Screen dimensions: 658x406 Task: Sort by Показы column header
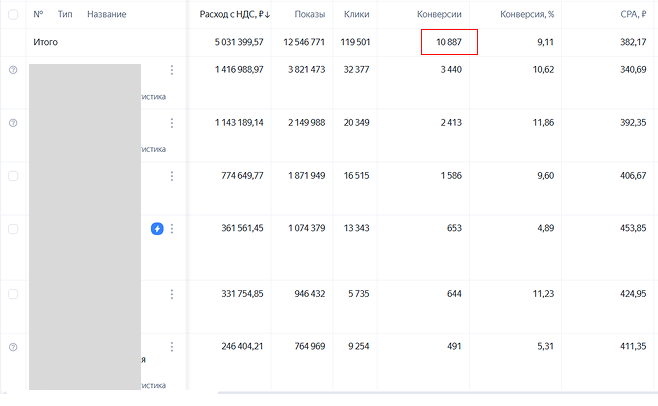pos(310,14)
